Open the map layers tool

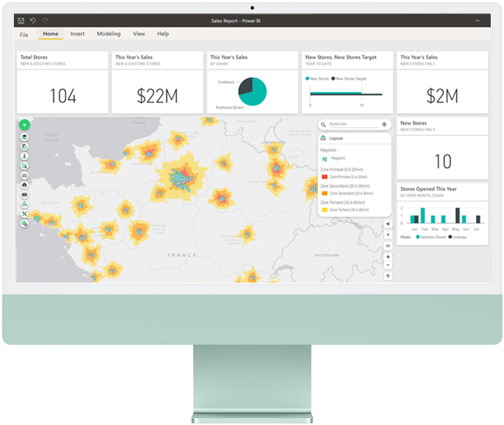click(x=25, y=137)
